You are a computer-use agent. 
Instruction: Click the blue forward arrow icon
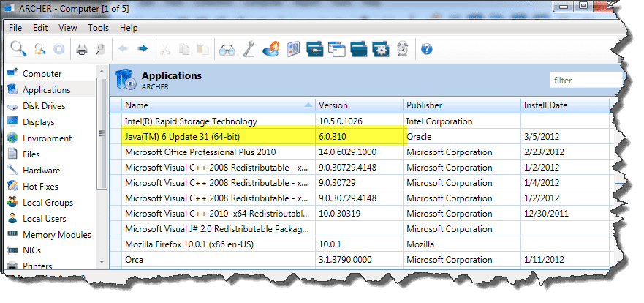pyautogui.click(x=143, y=49)
